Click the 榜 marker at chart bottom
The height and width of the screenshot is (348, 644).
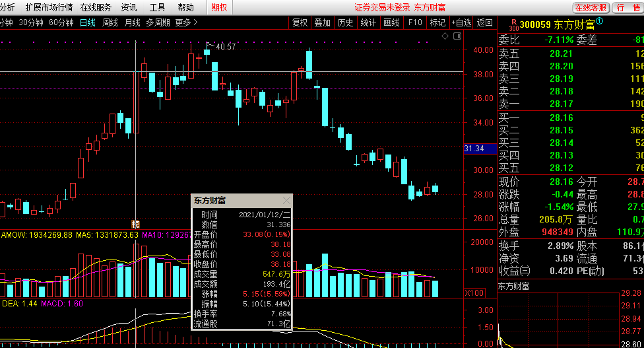pos(135,225)
